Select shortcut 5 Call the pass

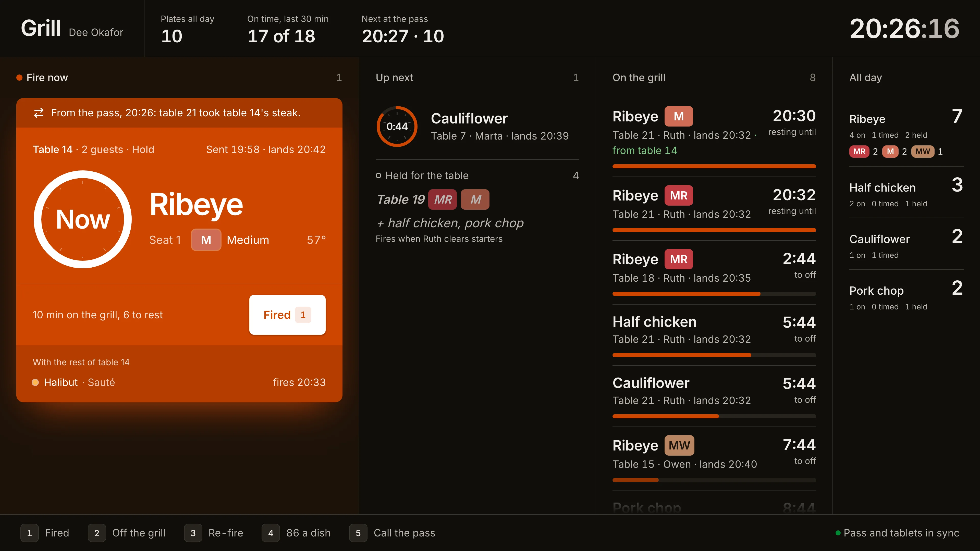coord(392,533)
